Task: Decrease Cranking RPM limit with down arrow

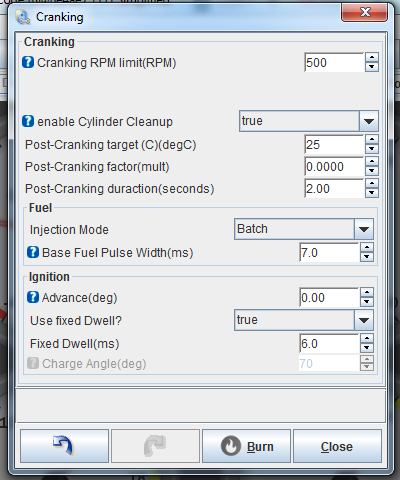Action: [x=372, y=67]
